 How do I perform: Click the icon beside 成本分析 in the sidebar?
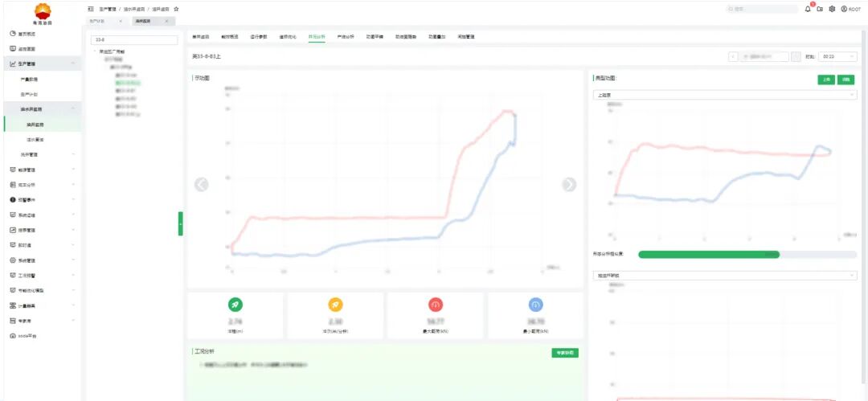click(13, 185)
